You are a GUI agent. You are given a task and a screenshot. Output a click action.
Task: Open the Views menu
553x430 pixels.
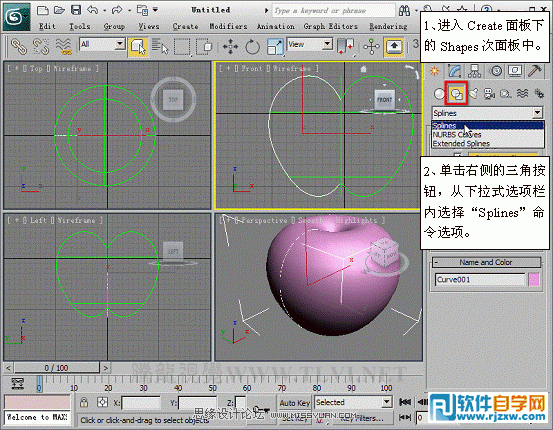(x=148, y=26)
